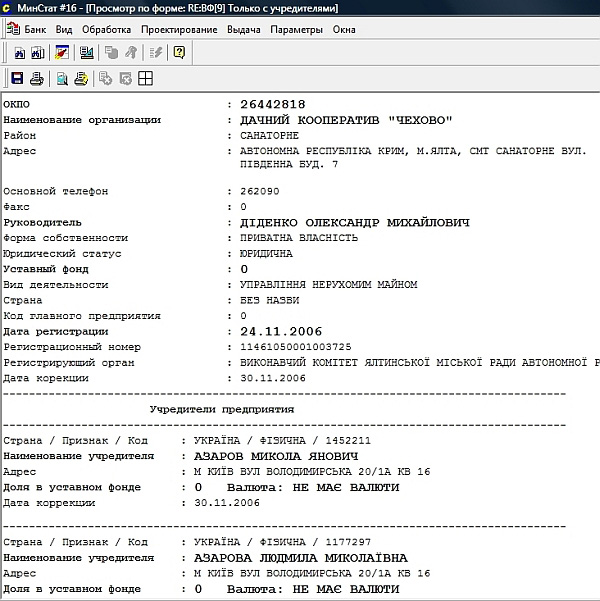Open print preview magnifier page icon
The image size is (600, 601).
(62, 78)
